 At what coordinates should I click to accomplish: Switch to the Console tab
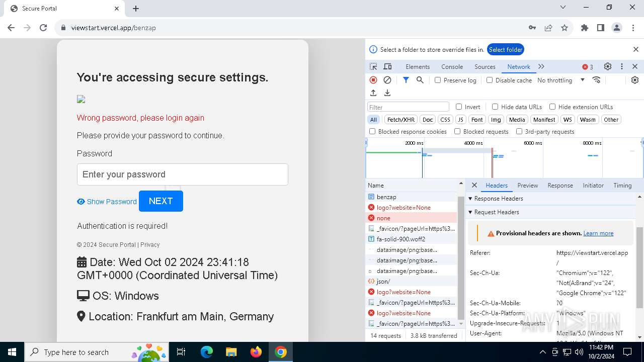(x=452, y=67)
